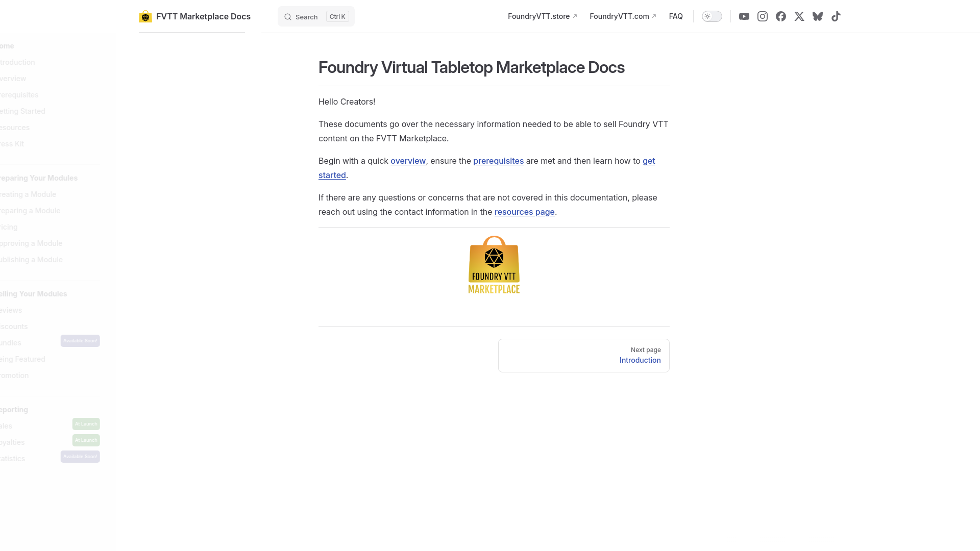Open the Publishing a Module sidebar item
The image size is (980, 551).
coord(31,260)
